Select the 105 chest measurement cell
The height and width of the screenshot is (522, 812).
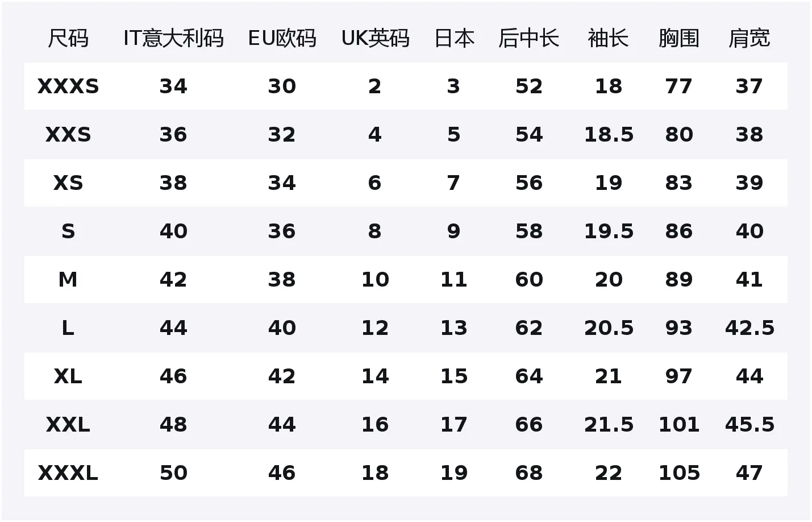click(678, 473)
